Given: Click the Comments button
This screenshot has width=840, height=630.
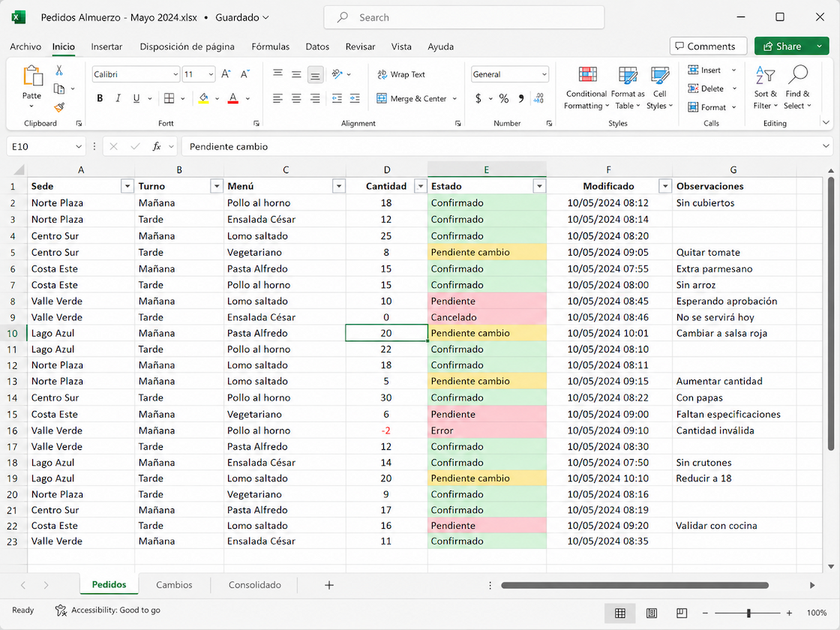Looking at the screenshot, I should click(x=708, y=46).
